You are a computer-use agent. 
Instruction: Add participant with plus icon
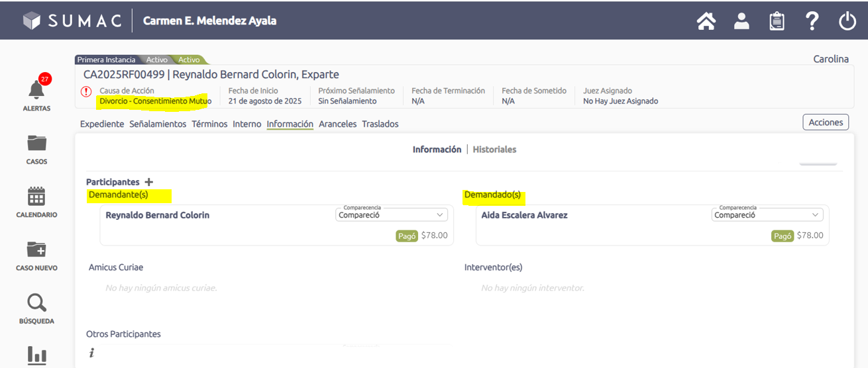[148, 182]
